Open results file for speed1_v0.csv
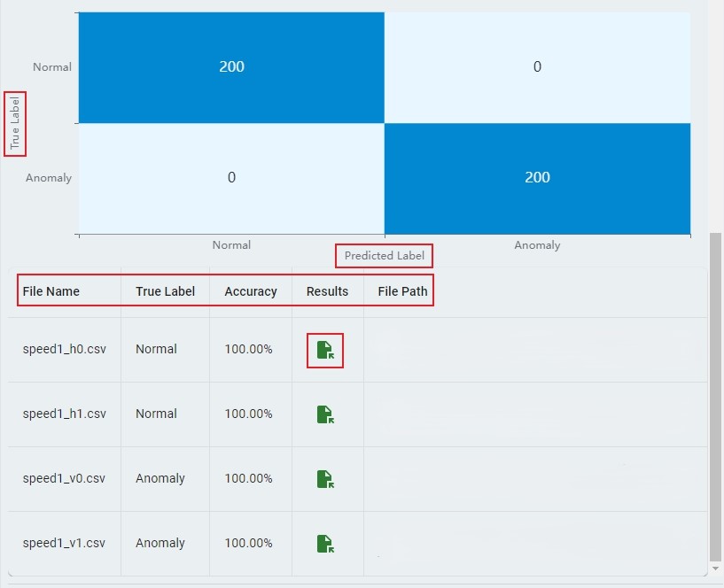The width and height of the screenshot is (724, 588). coord(325,479)
